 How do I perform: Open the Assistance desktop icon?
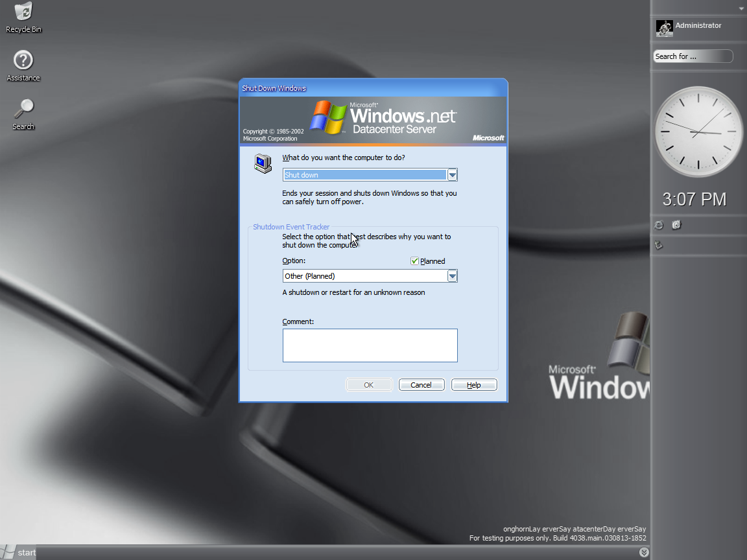23,65
